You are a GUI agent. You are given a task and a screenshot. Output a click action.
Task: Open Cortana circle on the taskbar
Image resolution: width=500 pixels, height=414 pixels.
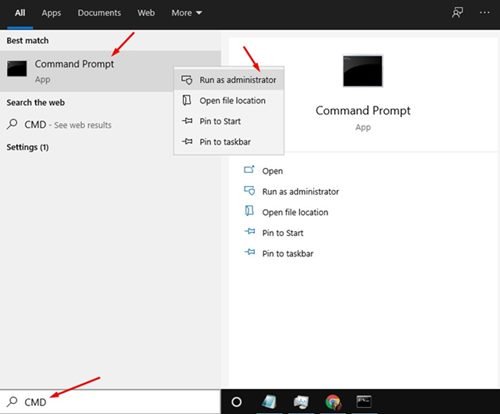236,402
